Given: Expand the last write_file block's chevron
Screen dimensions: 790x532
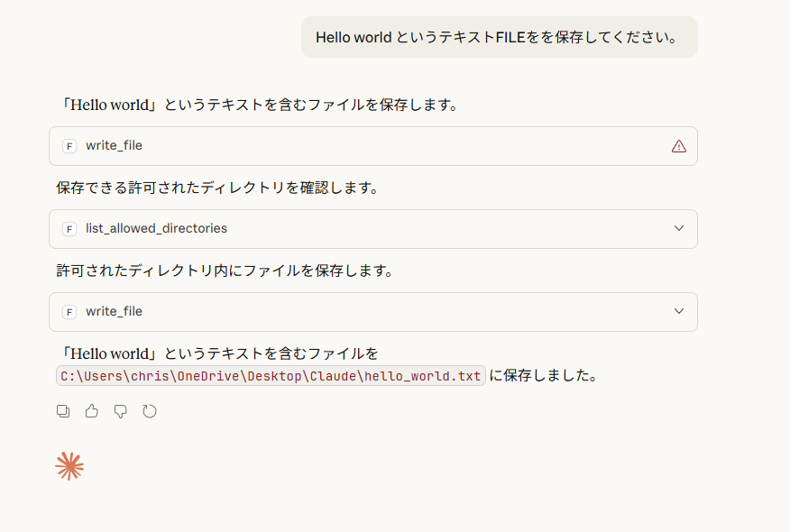Looking at the screenshot, I should pos(679,312).
